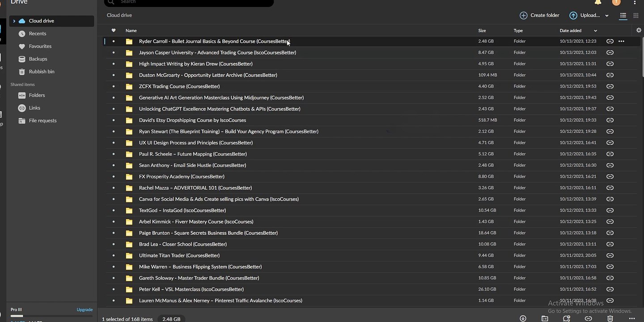Click the move-to-folder icon in bottom bar
Screen dimensions: 644x322
(x=545, y=318)
